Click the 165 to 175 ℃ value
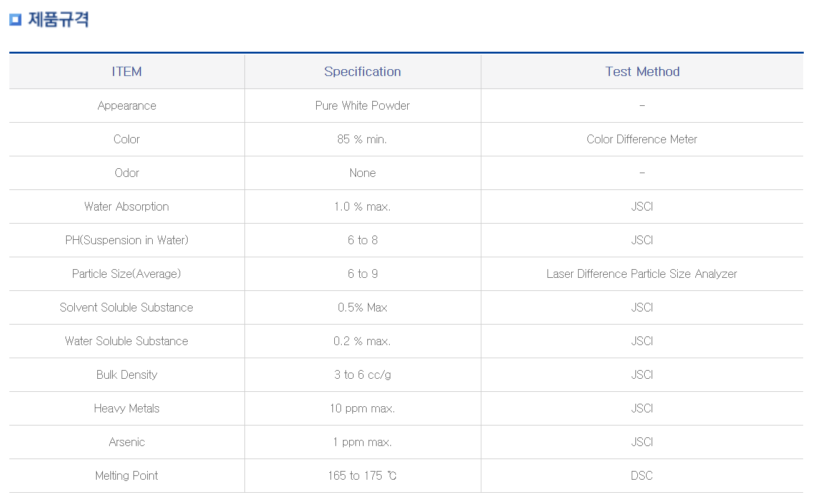The image size is (815, 504). pos(362,476)
